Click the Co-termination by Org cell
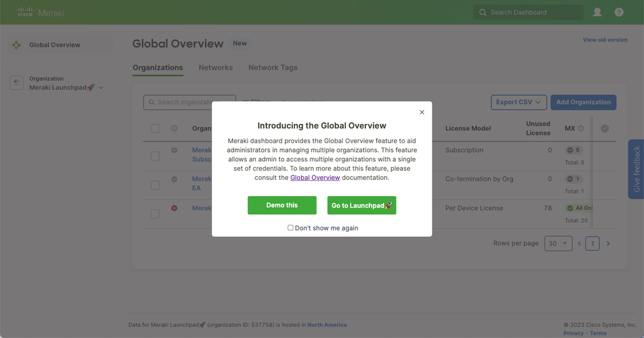The image size is (644, 338). 479,179
